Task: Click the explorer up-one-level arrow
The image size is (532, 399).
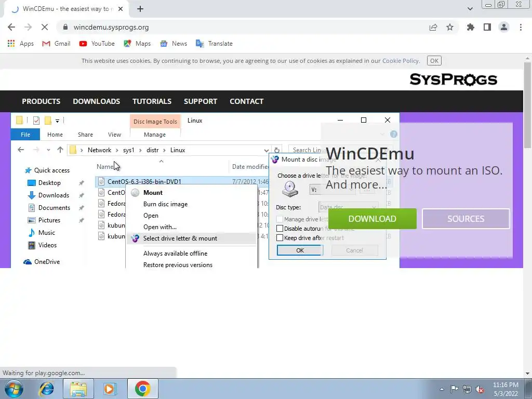Action: [x=60, y=150]
